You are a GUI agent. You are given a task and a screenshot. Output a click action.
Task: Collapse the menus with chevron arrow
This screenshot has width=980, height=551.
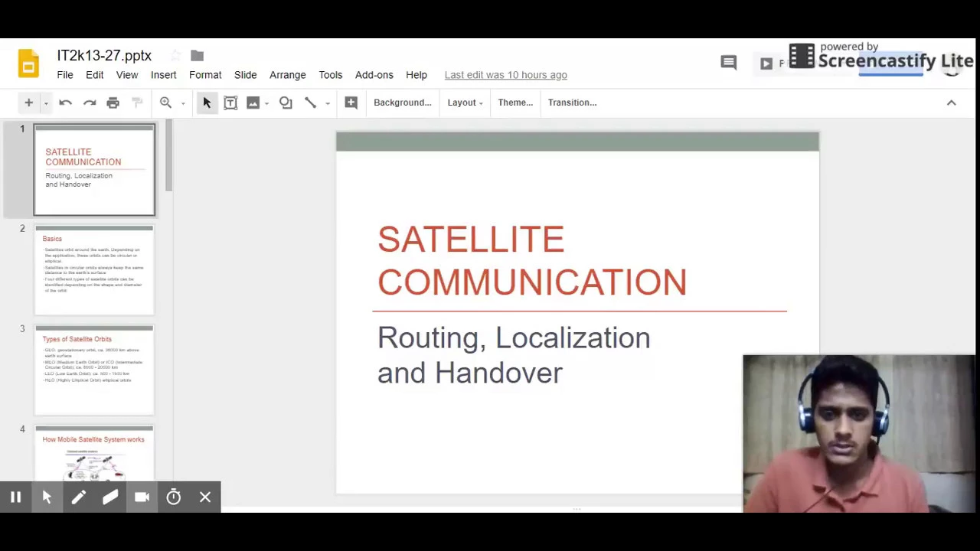951,103
